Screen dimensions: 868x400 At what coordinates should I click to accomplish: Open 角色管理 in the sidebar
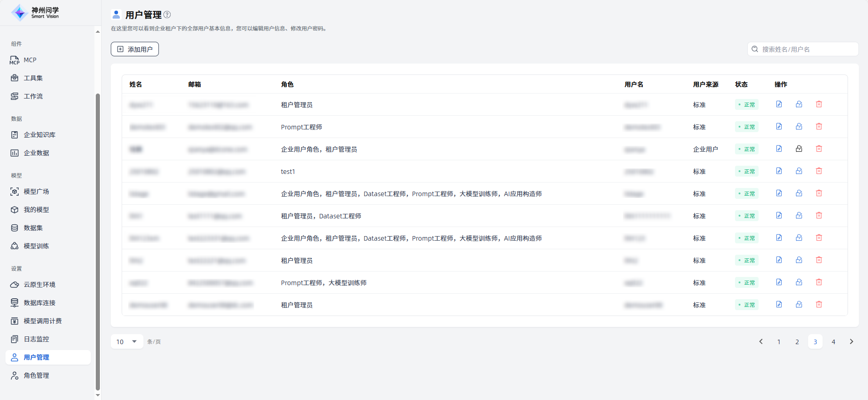point(36,375)
